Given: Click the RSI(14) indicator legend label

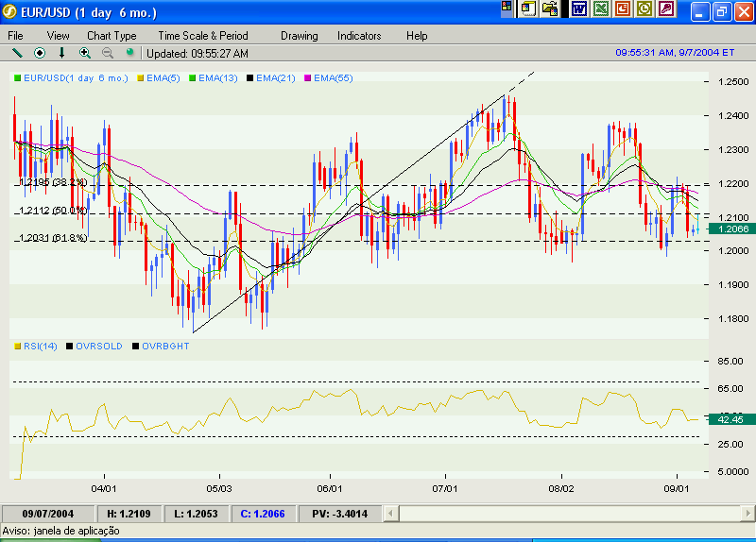Looking at the screenshot, I should click(x=40, y=347).
